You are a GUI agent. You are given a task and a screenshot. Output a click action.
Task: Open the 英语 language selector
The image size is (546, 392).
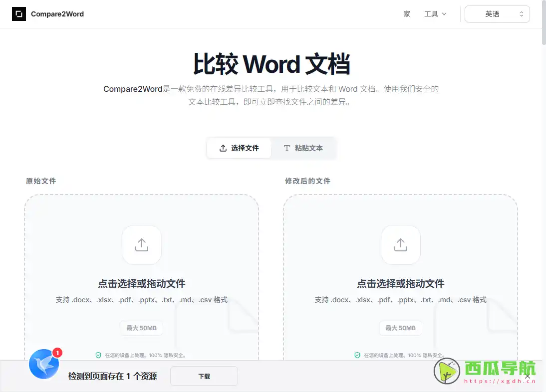pyautogui.click(x=497, y=14)
